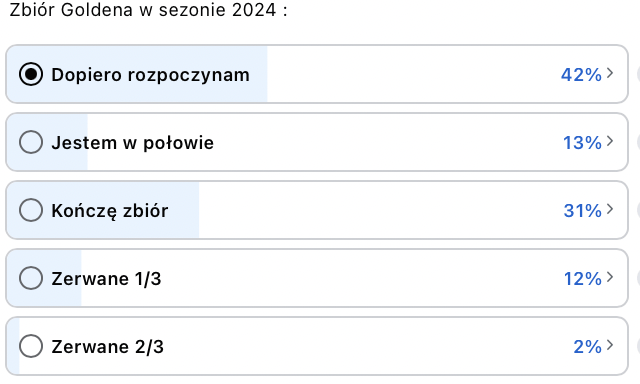Select the 'Jestem w połowie' radio button
This screenshot has width=640, height=384.
click(x=31, y=142)
